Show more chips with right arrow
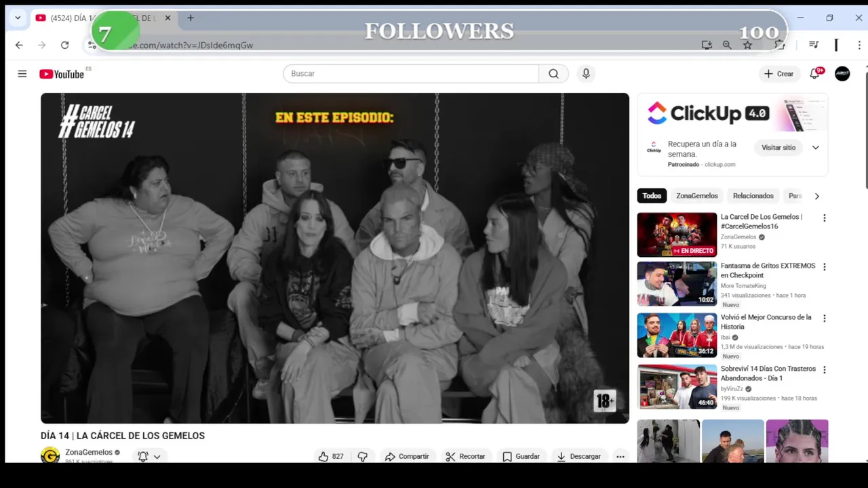868x488 pixels. pos(816,196)
